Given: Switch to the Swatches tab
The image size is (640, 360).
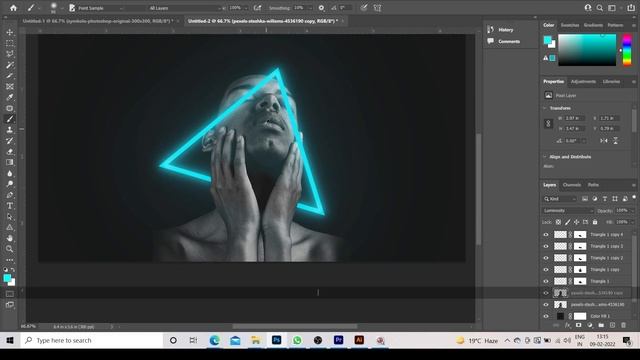Looking at the screenshot, I should coord(570,25).
